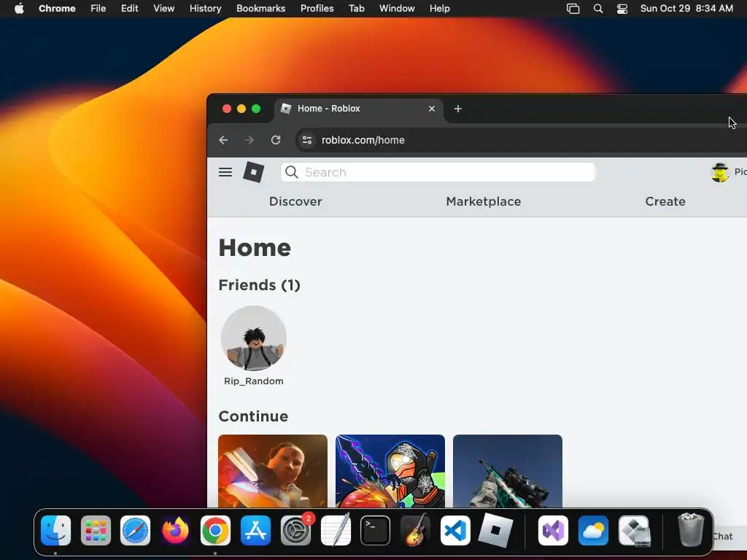
Task: Launch Firefox from the dock
Action: (x=175, y=530)
